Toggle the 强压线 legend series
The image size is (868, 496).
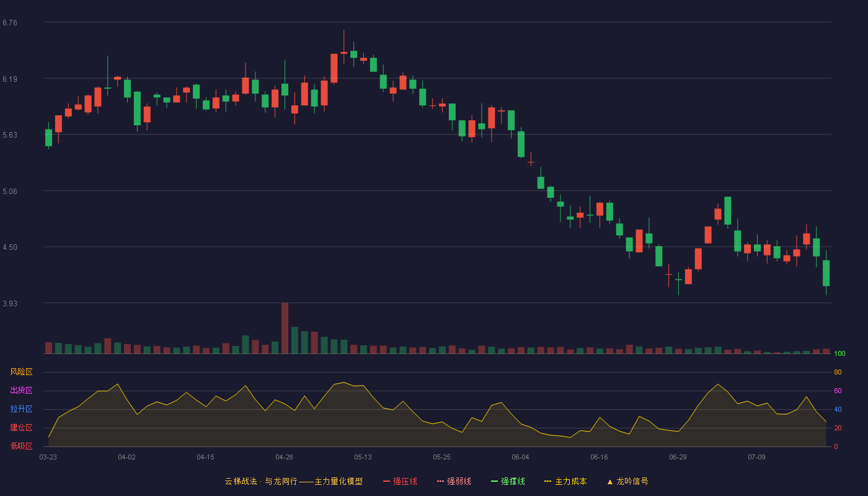click(x=400, y=481)
